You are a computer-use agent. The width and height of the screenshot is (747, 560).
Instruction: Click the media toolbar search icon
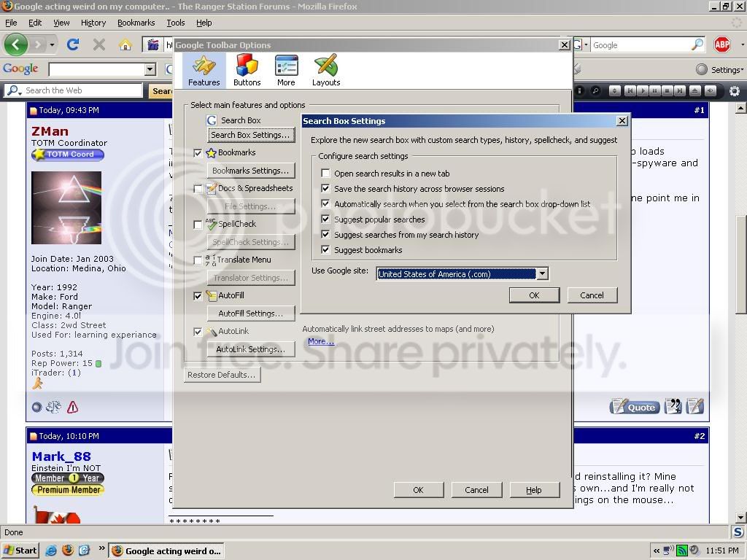tap(595, 90)
